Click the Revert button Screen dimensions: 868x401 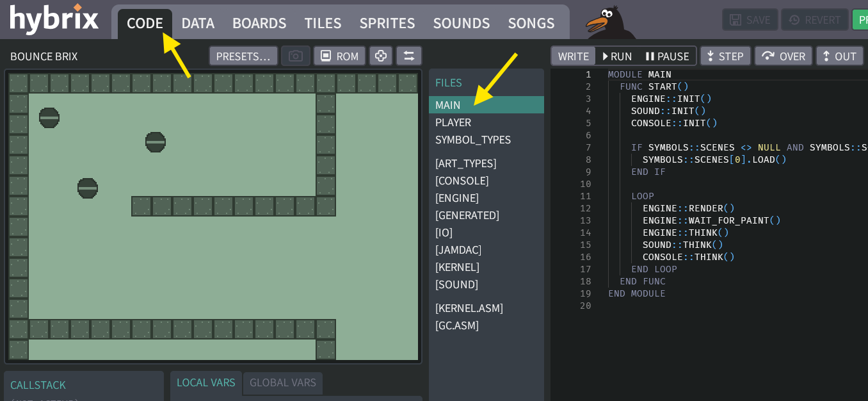pos(814,20)
